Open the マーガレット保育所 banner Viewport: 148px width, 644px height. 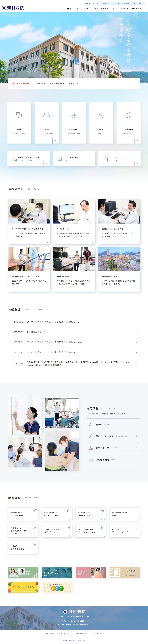click(x=23, y=587)
